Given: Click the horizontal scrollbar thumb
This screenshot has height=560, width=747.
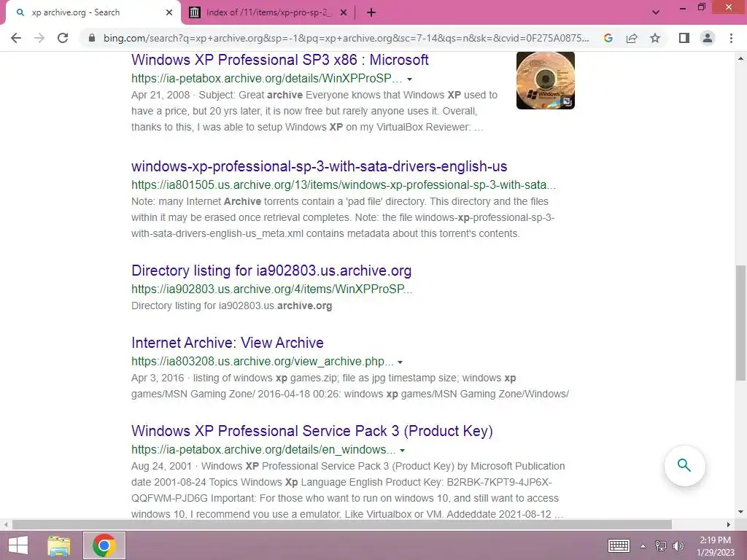Looking at the screenshot, I should click(341, 525).
